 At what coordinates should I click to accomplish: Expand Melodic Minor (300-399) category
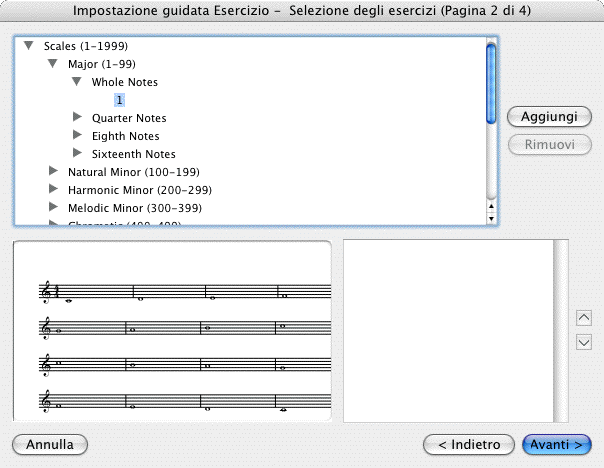click(x=54, y=208)
